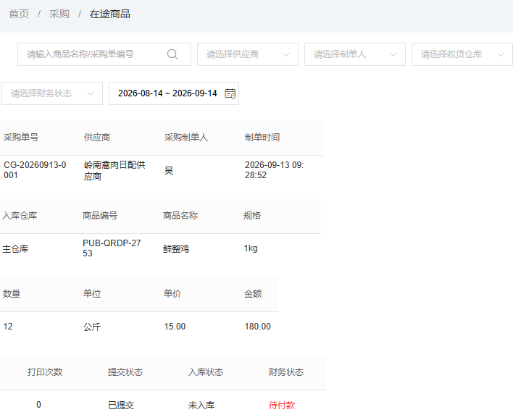Viewport: 513px width, 420px height.
Task: Click the 入库仓库 column header
Action: pos(20,216)
